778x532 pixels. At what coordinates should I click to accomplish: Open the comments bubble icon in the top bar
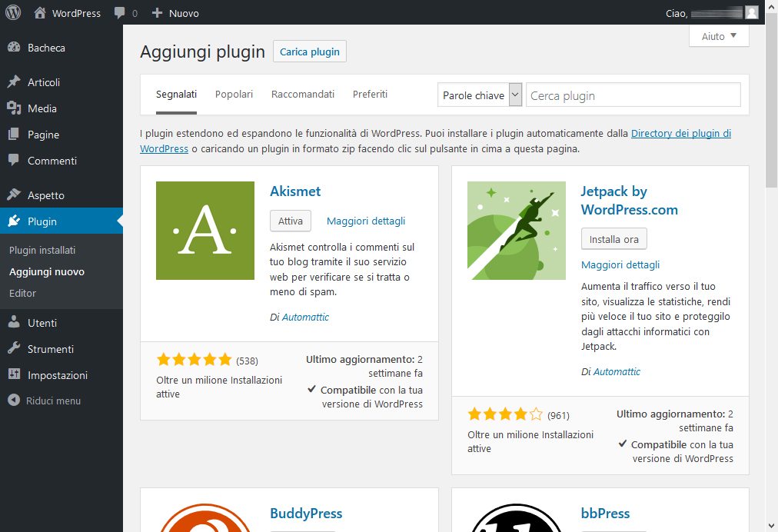tap(120, 13)
